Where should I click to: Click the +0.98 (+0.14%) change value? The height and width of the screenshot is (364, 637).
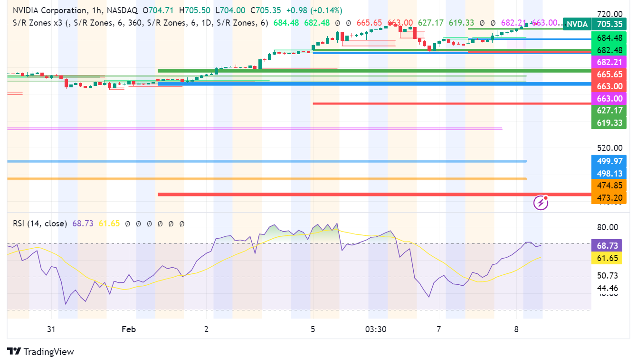coord(314,10)
